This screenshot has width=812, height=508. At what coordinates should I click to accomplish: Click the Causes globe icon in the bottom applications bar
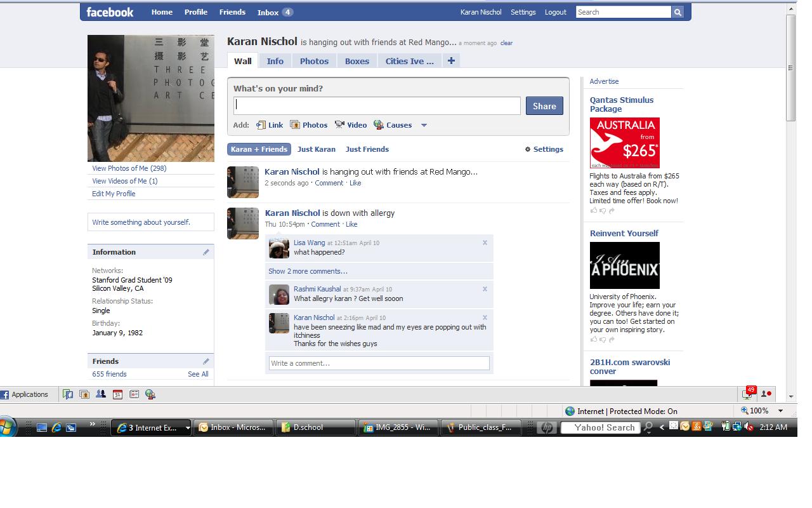(x=150, y=394)
